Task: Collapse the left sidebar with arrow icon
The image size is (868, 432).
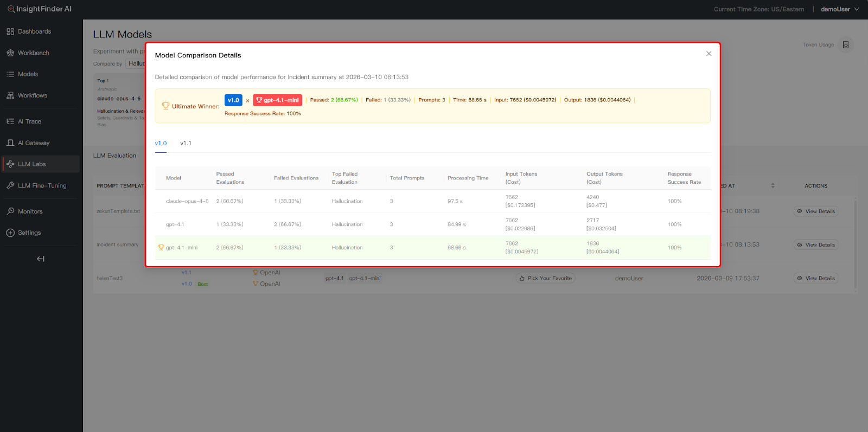Action: tap(41, 259)
